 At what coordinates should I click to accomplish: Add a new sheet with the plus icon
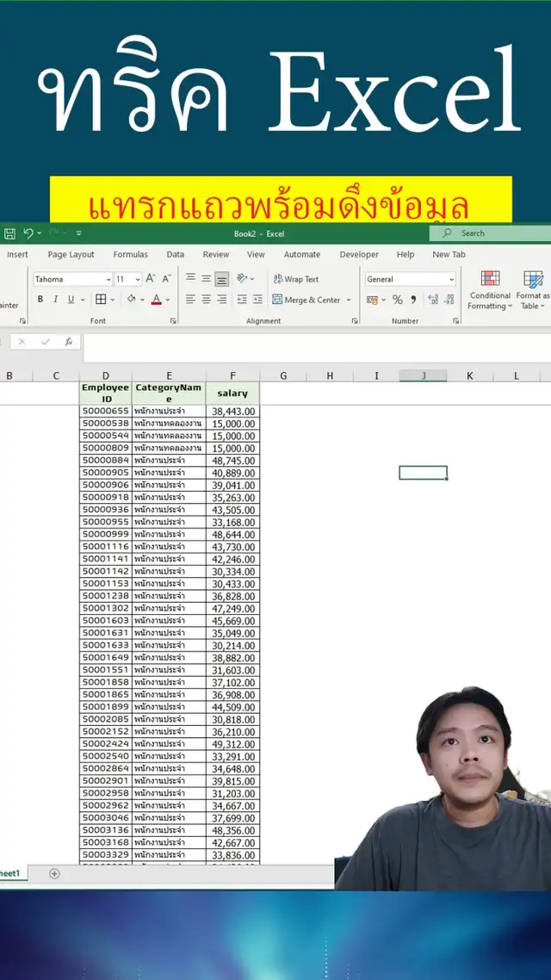point(54,873)
